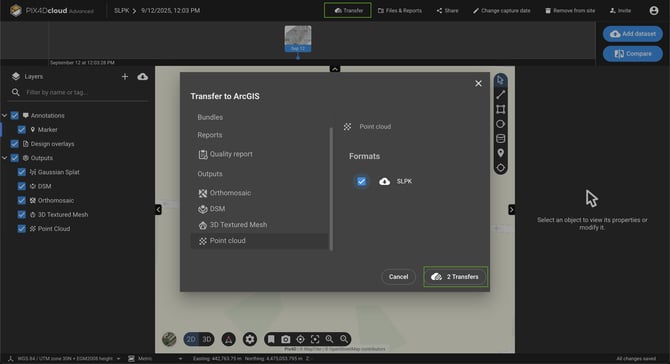Screen dimensions: 670x364
Task: Toggle the Point Cloud layer checkbox
Action: tap(22, 229)
